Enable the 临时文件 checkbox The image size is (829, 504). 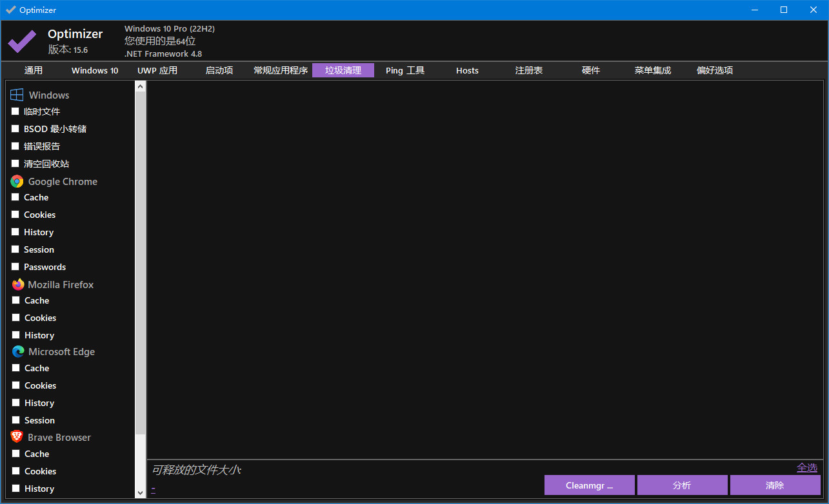pyautogui.click(x=15, y=111)
